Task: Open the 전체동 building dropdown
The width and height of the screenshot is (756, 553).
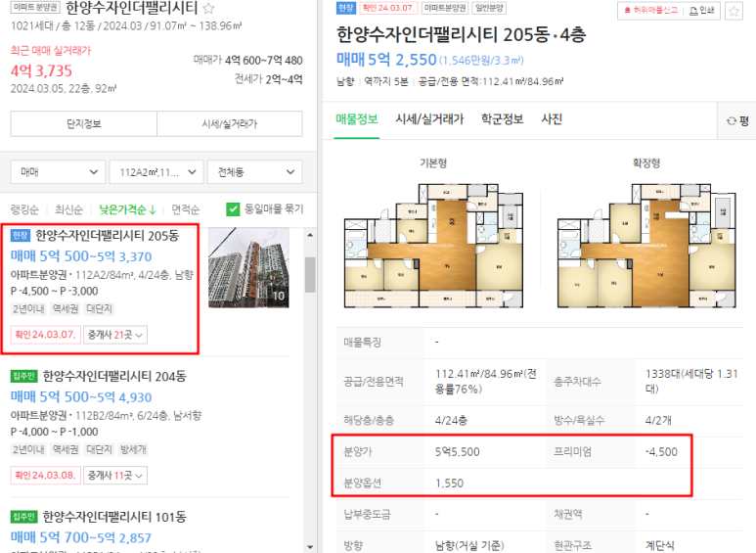Action: click(x=254, y=172)
